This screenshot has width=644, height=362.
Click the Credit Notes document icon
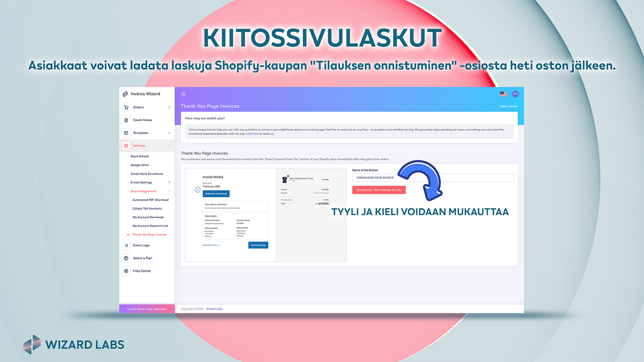point(126,120)
